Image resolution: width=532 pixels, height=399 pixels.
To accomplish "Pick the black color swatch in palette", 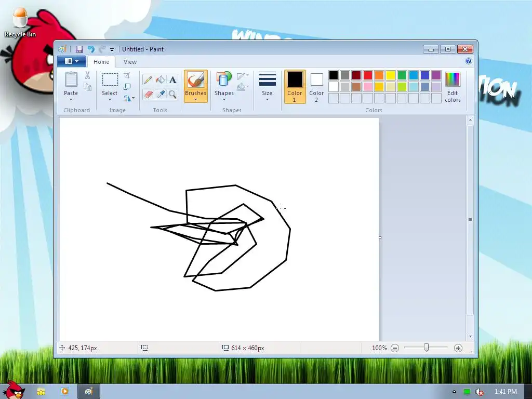I will (x=334, y=75).
